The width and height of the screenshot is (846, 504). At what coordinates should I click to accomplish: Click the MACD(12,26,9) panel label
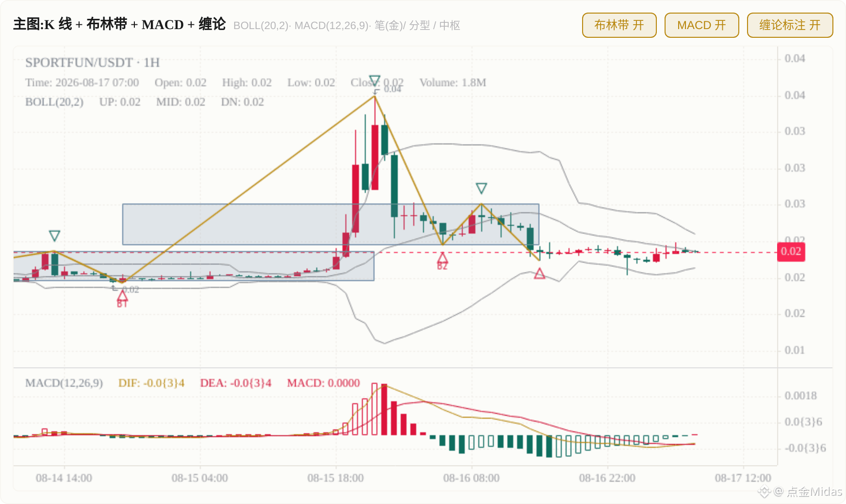pyautogui.click(x=64, y=383)
